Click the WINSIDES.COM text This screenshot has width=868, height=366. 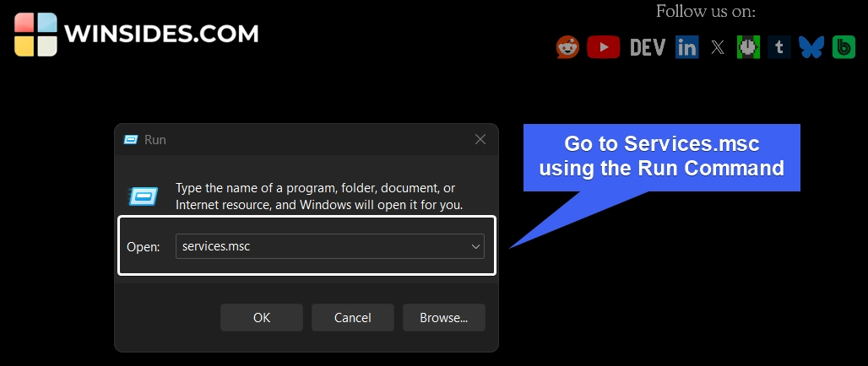(x=161, y=35)
